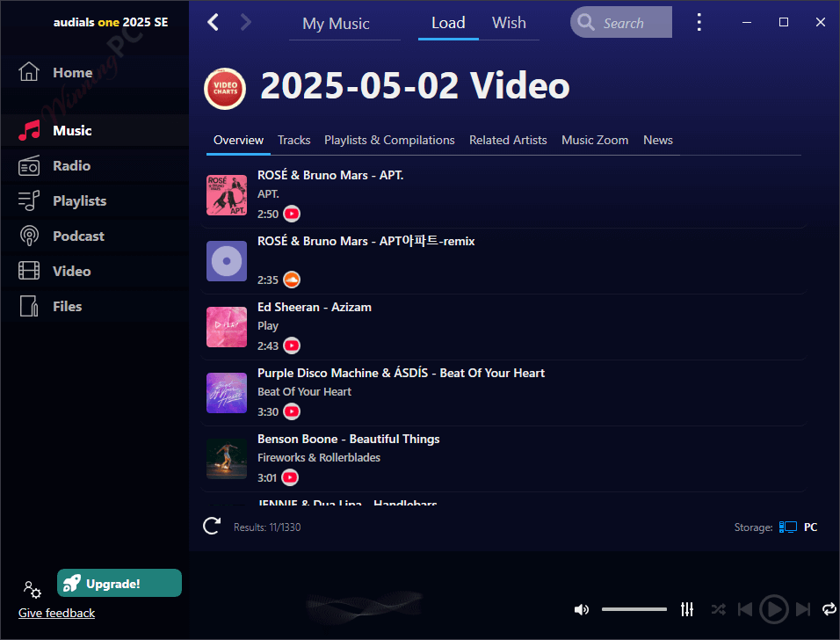Adjust the volume slider
840x640 pixels.
coord(634,609)
